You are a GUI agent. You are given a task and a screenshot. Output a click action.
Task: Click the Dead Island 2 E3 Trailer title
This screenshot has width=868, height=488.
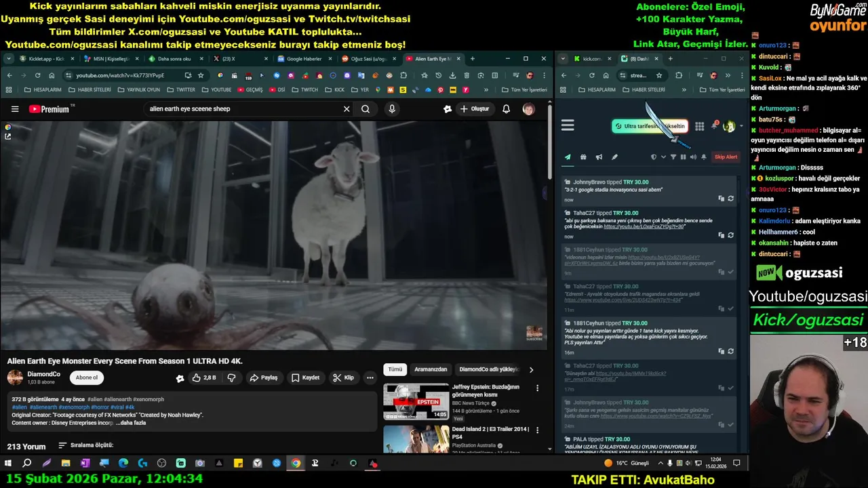click(490, 433)
